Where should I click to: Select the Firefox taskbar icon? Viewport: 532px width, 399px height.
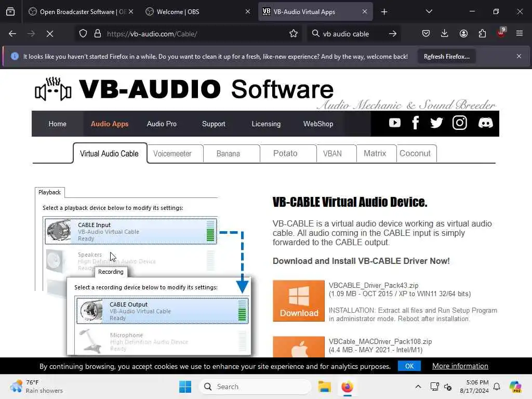pos(347,387)
